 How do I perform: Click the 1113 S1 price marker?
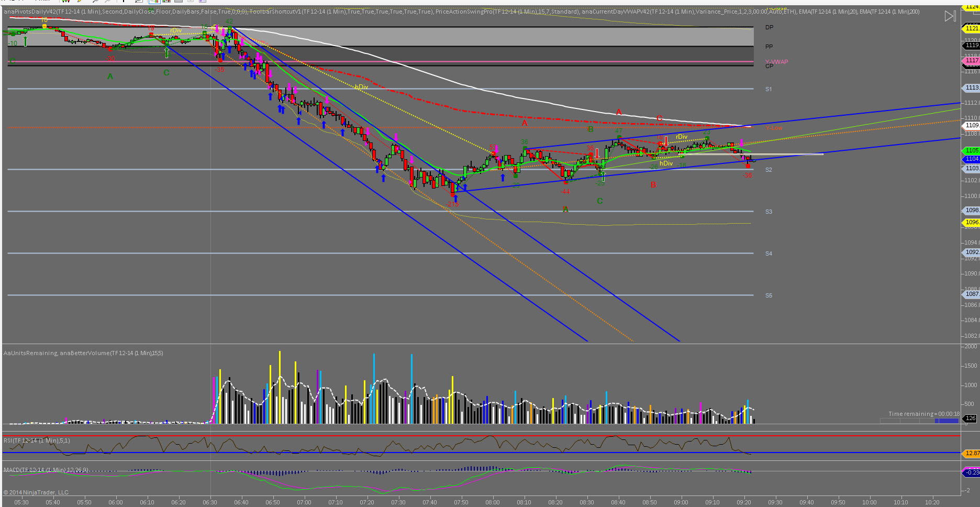pyautogui.click(x=971, y=88)
